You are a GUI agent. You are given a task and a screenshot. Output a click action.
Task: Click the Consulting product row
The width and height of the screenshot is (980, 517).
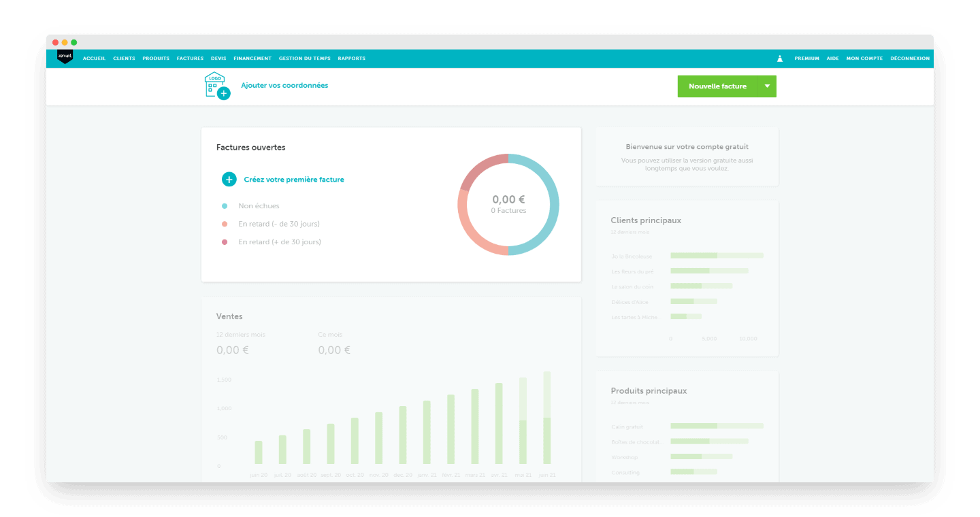[664, 472]
